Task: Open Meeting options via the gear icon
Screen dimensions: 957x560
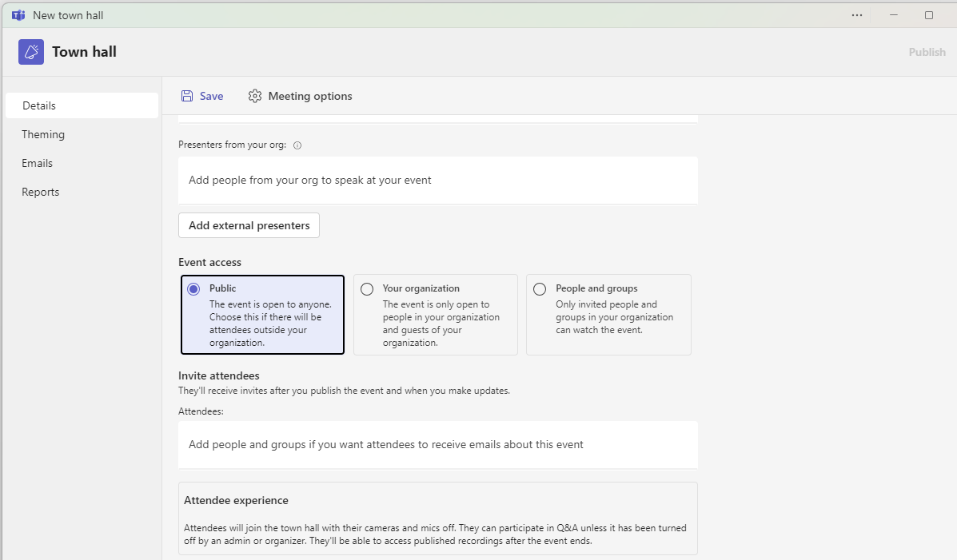Action: pyautogui.click(x=254, y=95)
